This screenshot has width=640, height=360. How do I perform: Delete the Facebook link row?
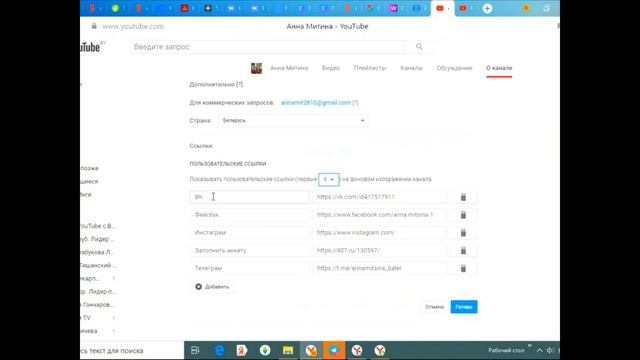pos(463,215)
